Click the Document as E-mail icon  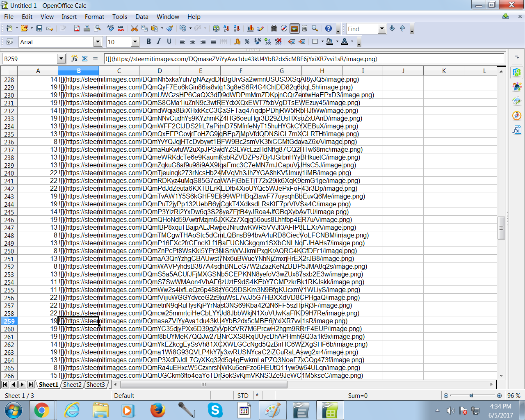[50, 28]
